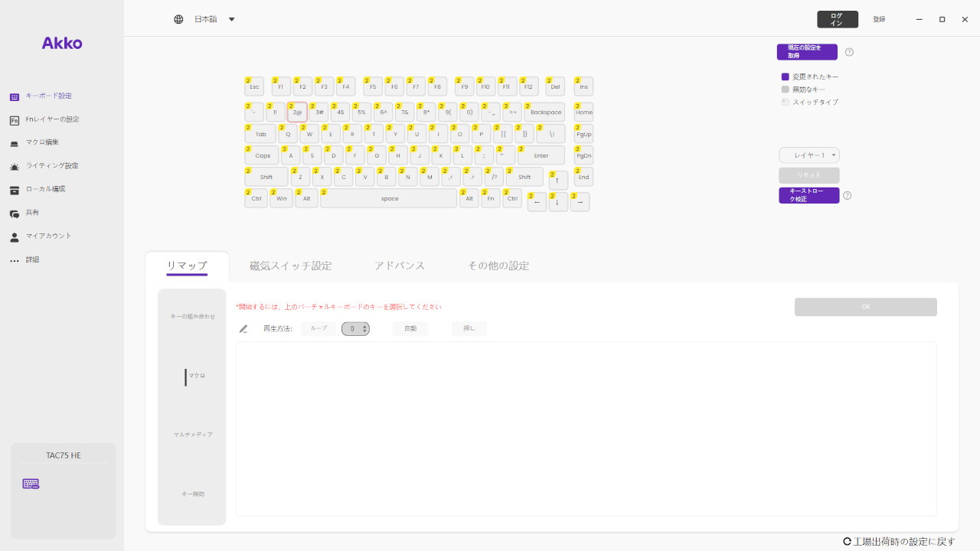980x551 pixels.
Task: Click the login button
Action: [x=837, y=19]
